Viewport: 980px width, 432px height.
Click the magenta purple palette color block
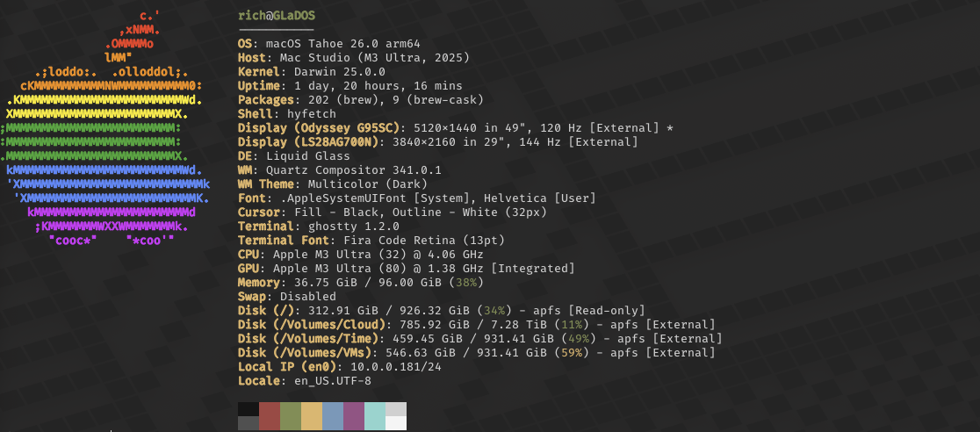354,415
